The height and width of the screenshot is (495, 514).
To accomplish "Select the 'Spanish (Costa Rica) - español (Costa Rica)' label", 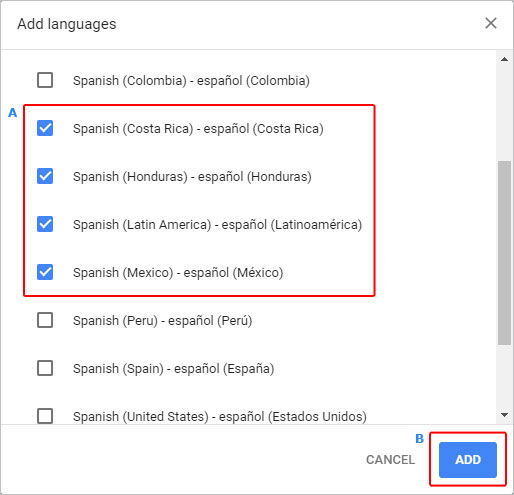I will click(x=198, y=129).
